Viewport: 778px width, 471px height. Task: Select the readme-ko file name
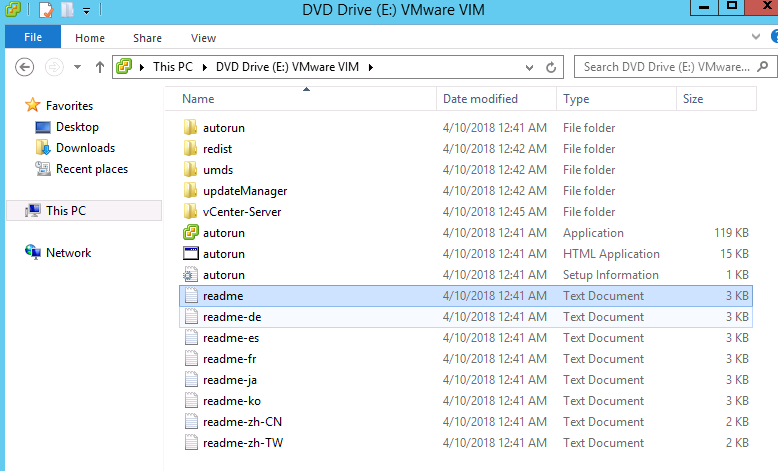(232, 401)
